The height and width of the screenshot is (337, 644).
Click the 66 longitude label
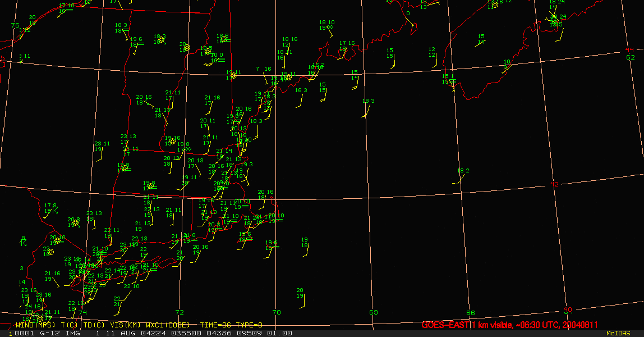click(471, 313)
